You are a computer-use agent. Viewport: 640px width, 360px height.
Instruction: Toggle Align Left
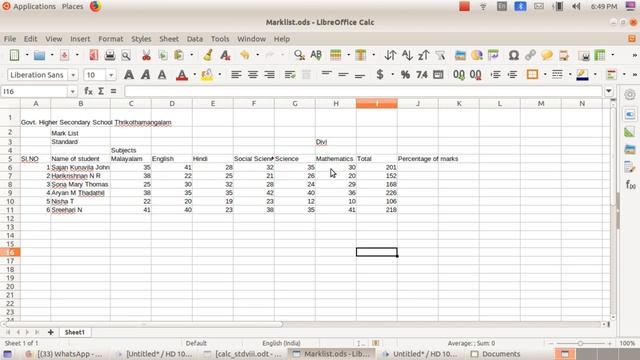click(x=236, y=75)
